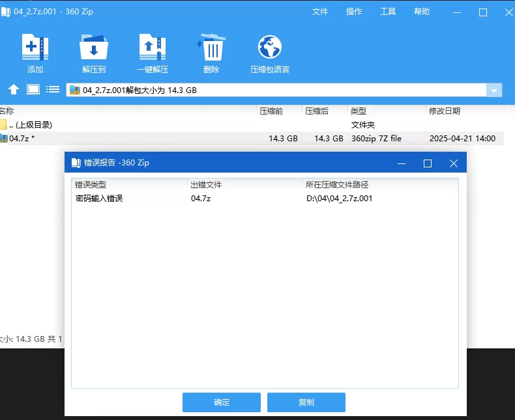The image size is (515, 420).
Task: Click the 复制 button
Action: tap(306, 402)
